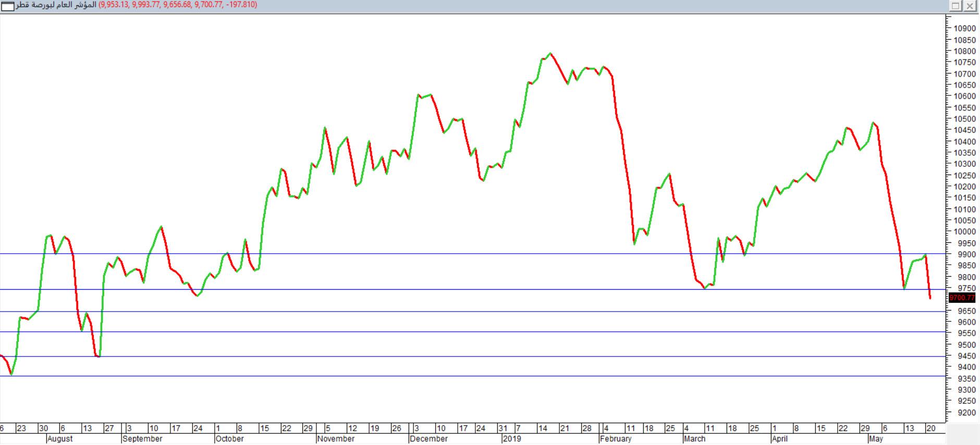Screen dimensions: 980x445
Task: Click the 10300 price axis label
Action: [964, 164]
